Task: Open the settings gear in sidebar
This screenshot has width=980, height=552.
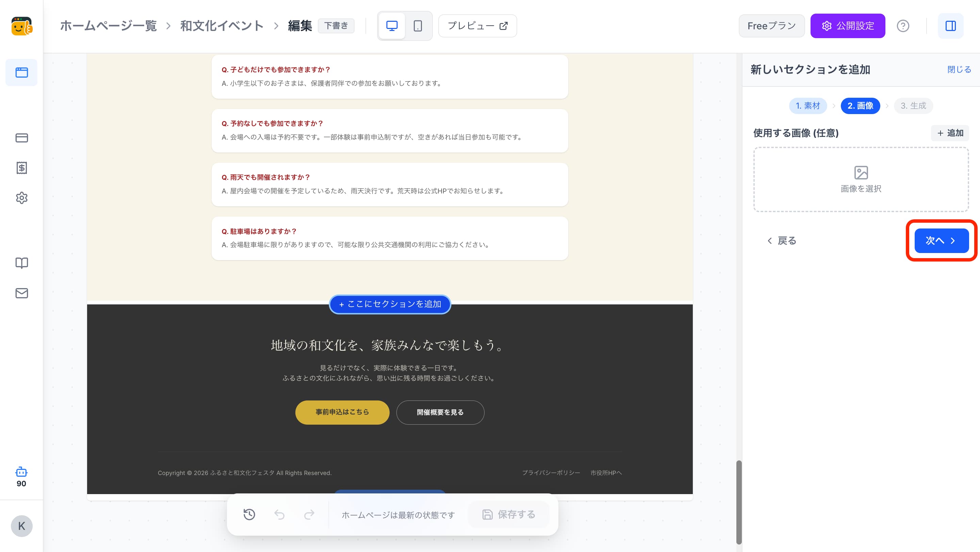Action: tap(21, 198)
